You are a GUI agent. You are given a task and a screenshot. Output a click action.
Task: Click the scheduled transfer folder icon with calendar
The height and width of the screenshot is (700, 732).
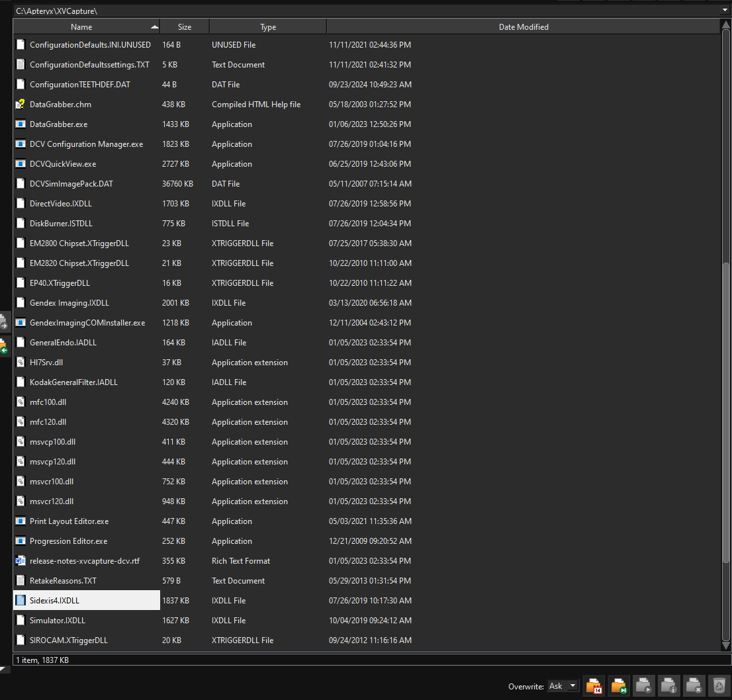point(594,686)
